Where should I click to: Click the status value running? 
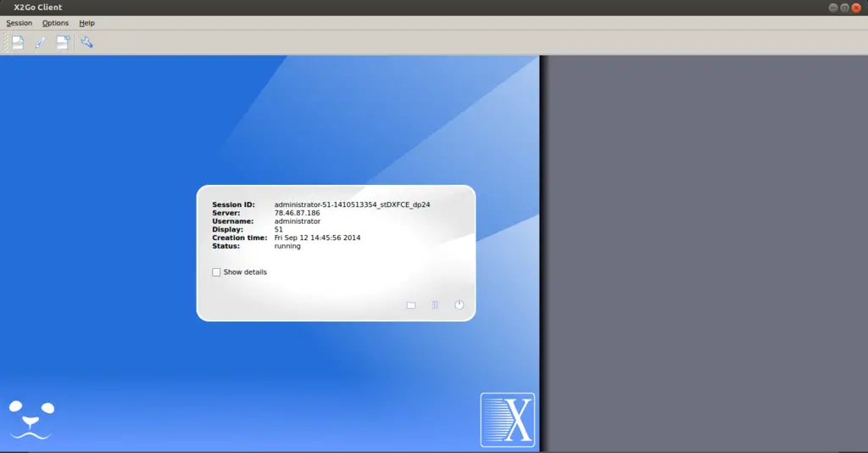287,246
